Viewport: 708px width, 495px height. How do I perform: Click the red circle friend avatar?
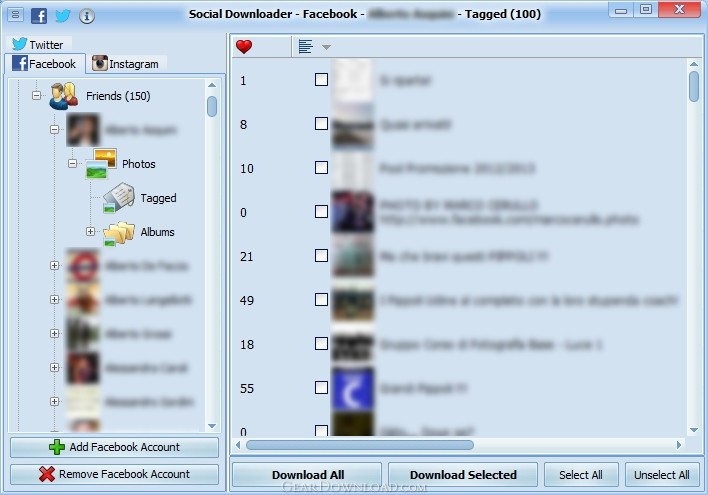tap(83, 266)
